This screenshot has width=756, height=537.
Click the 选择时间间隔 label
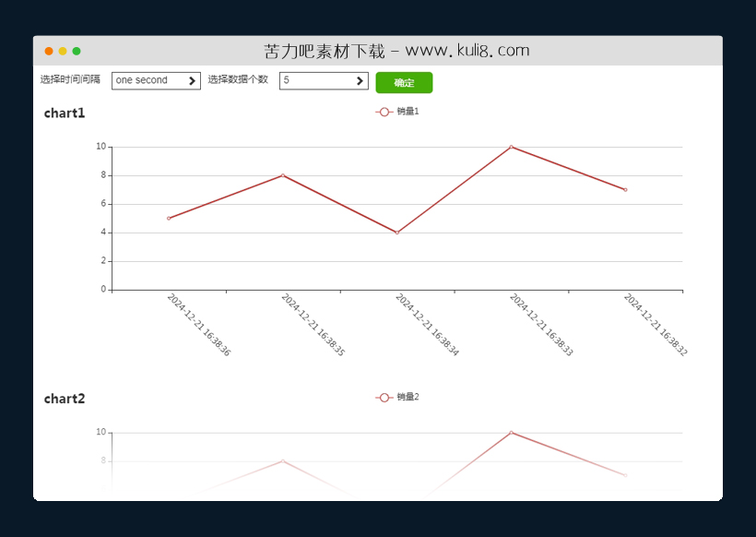70,80
